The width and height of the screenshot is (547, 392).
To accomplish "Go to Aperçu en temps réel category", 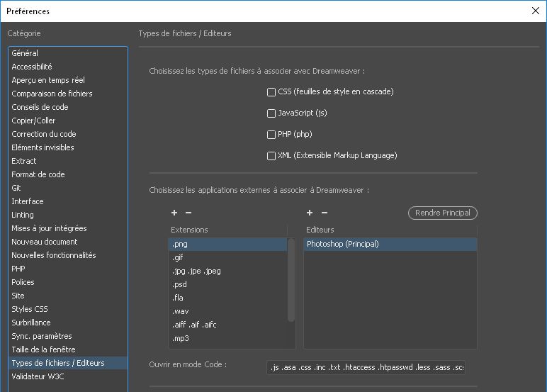I will coord(68,80).
